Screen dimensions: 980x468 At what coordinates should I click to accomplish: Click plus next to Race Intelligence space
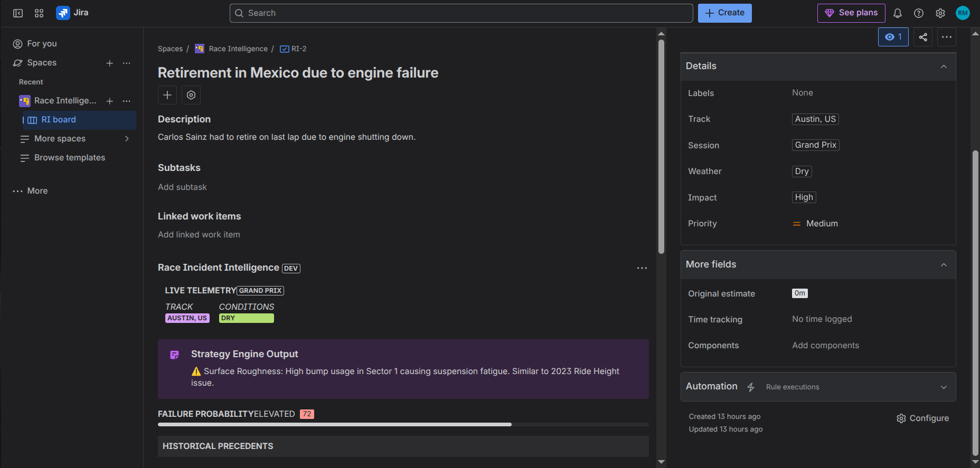(110, 101)
